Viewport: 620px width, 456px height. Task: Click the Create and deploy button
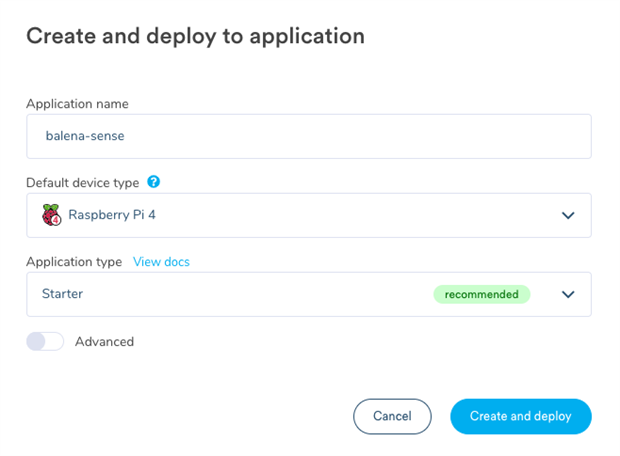tap(520, 416)
